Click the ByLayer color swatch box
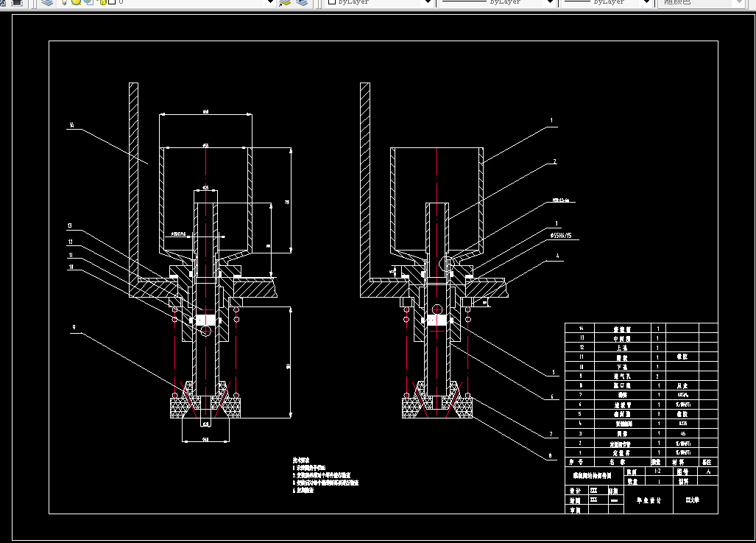The image size is (756, 543). click(332, 2)
